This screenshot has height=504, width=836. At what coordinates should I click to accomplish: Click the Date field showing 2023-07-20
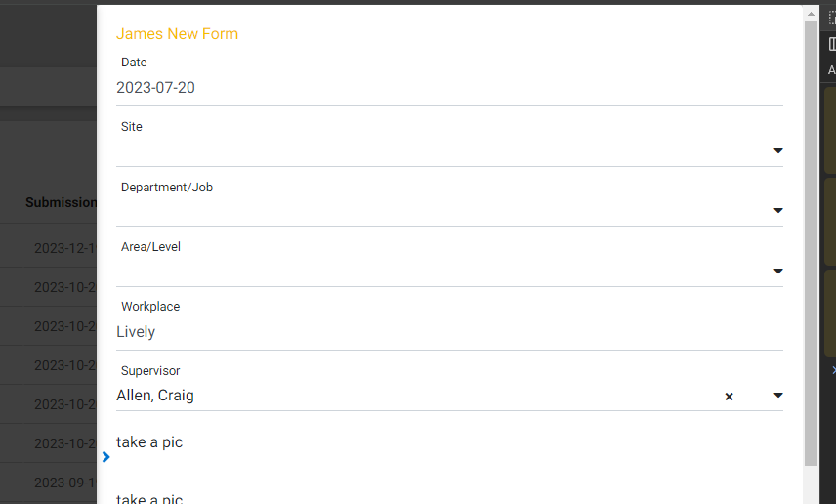pyautogui.click(x=449, y=88)
